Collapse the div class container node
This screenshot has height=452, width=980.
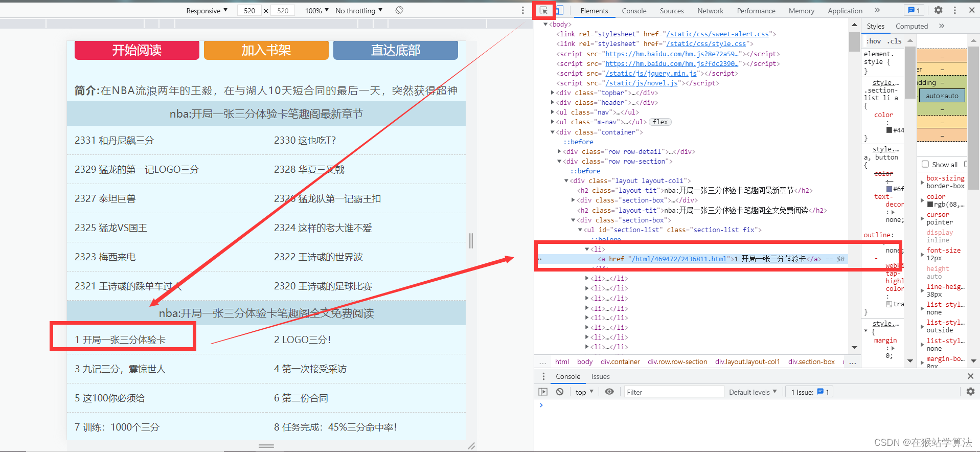click(553, 132)
